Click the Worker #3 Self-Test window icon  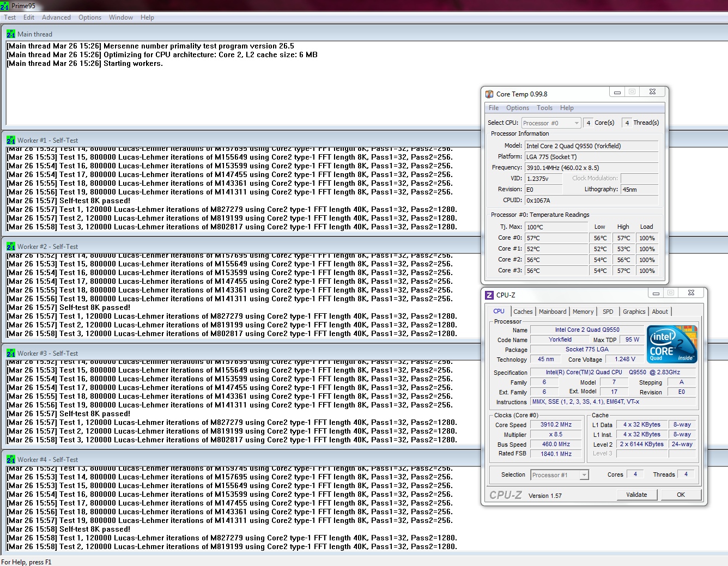(x=11, y=353)
